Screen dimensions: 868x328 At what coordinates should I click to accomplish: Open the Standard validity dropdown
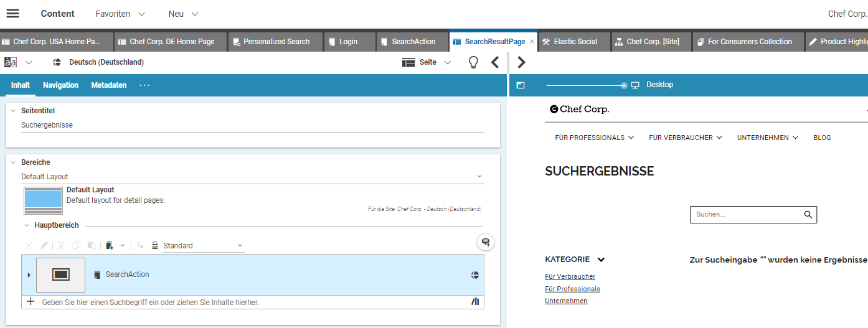(240, 246)
